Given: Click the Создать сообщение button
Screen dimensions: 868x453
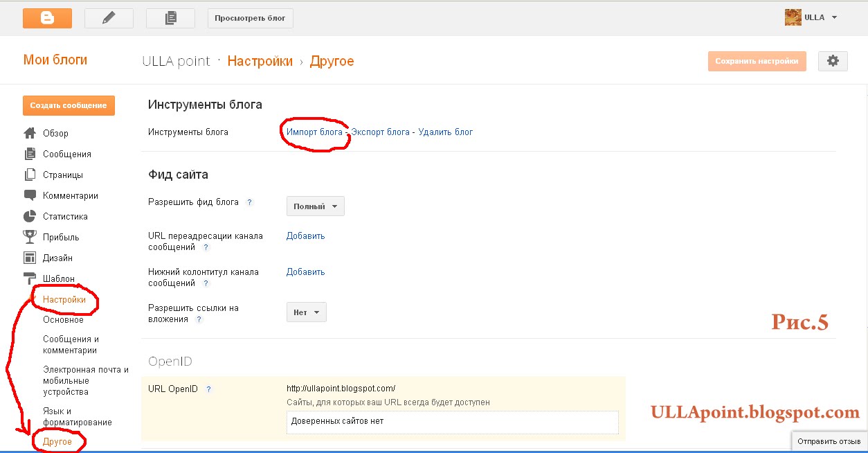Looking at the screenshot, I should click(x=69, y=105).
